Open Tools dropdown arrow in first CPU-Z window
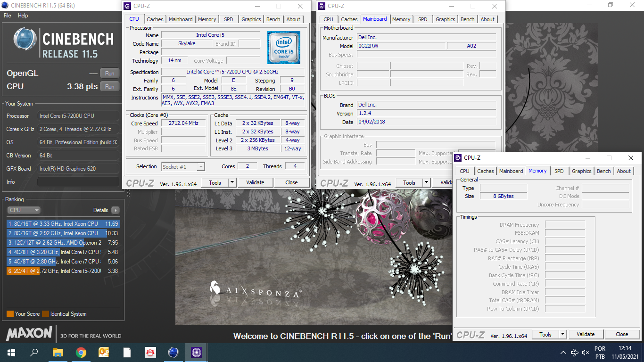This screenshot has width=644, height=362. (232, 182)
